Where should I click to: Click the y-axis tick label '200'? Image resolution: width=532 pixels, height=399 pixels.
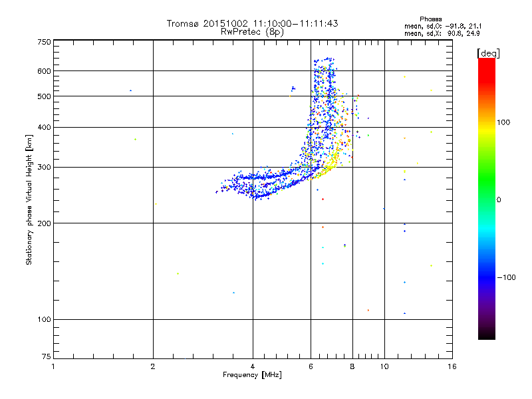44,223
